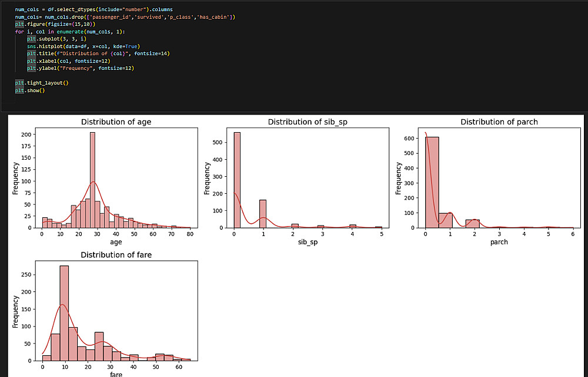Screen dimensions: 588x377
Task: Click the bar at 0 in parch histogram
Action: (x=432, y=182)
